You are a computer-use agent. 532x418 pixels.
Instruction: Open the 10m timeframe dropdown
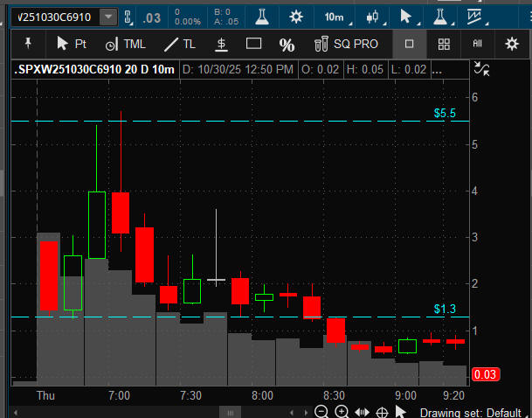334,16
